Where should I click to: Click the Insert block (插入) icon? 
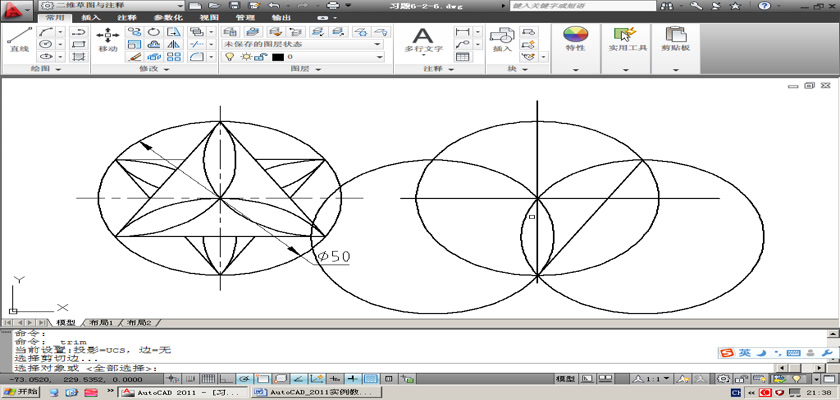tap(501, 39)
